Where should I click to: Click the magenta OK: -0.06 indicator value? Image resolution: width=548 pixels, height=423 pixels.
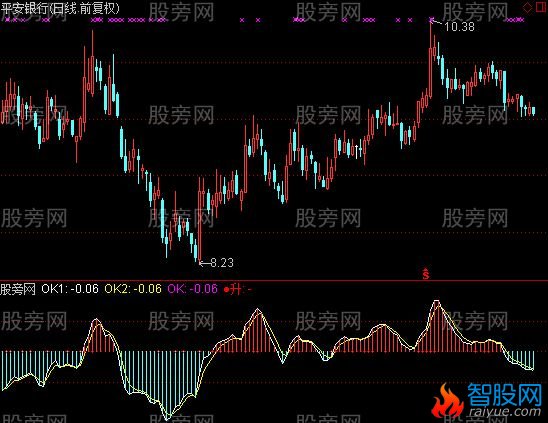coord(193,289)
